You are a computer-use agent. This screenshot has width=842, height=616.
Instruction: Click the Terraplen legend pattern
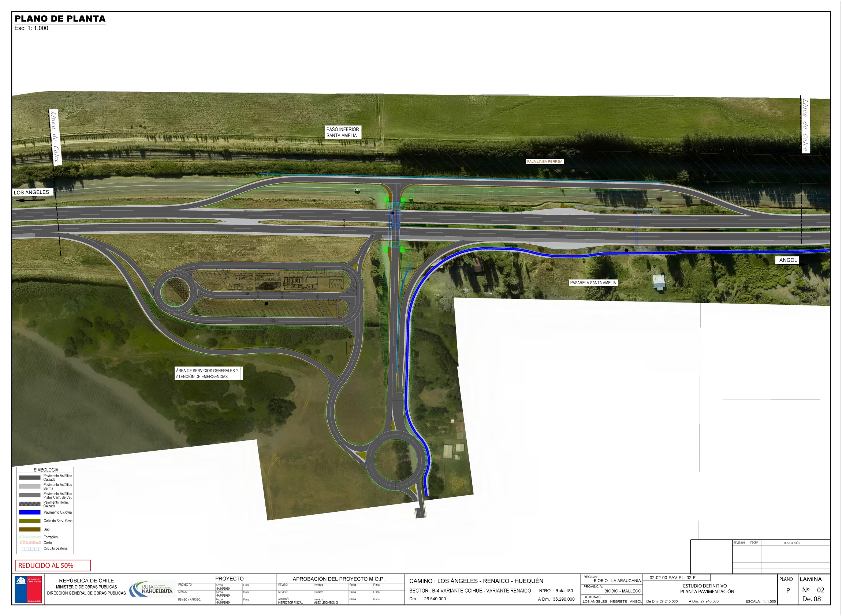[x=30, y=537]
